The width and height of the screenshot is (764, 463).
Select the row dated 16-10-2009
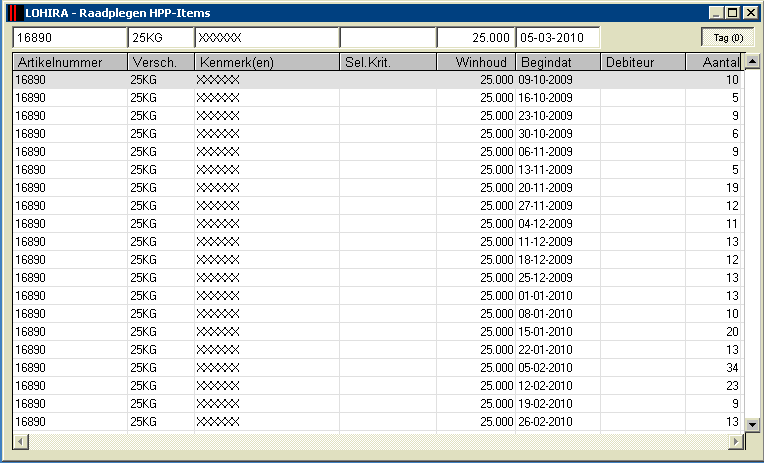pos(377,98)
